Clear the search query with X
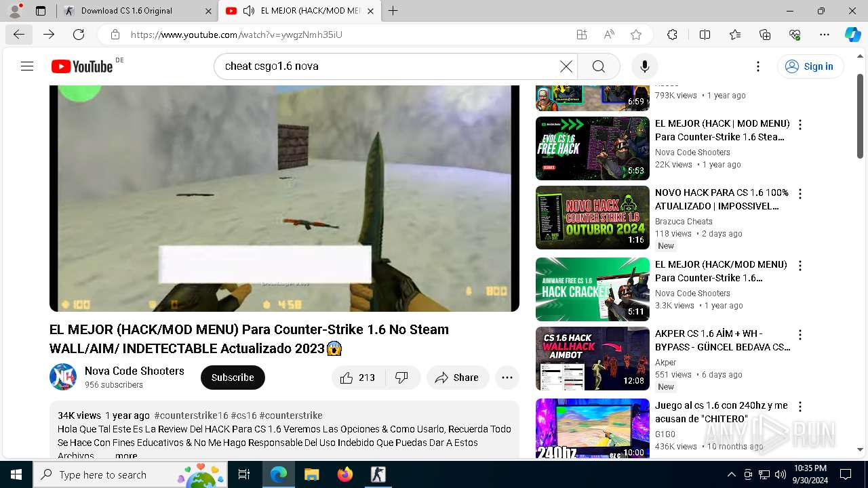 click(x=566, y=66)
